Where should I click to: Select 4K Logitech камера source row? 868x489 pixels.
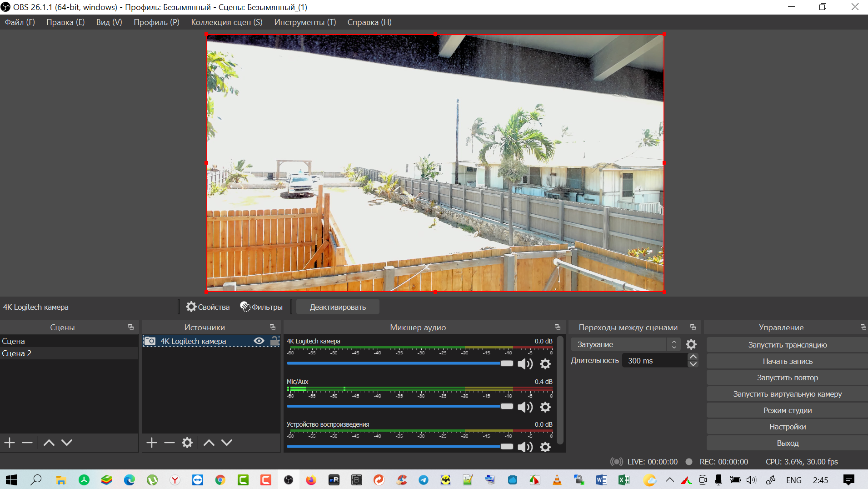(211, 341)
